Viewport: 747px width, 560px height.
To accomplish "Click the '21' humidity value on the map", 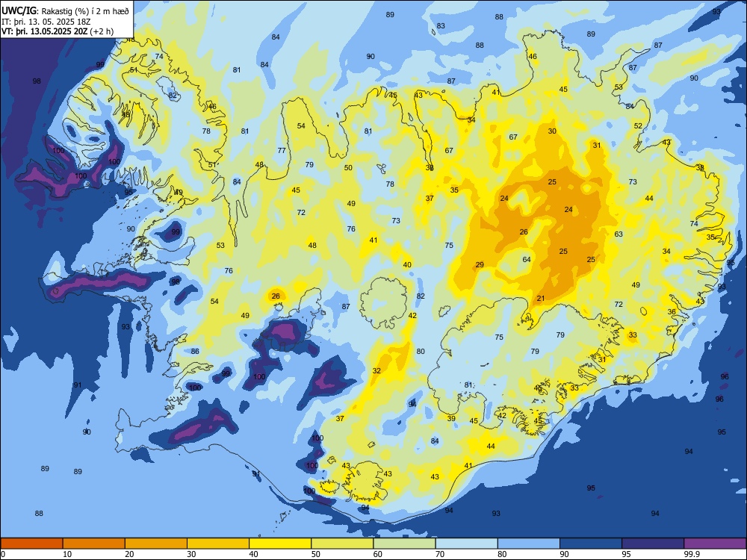I will tap(540, 299).
